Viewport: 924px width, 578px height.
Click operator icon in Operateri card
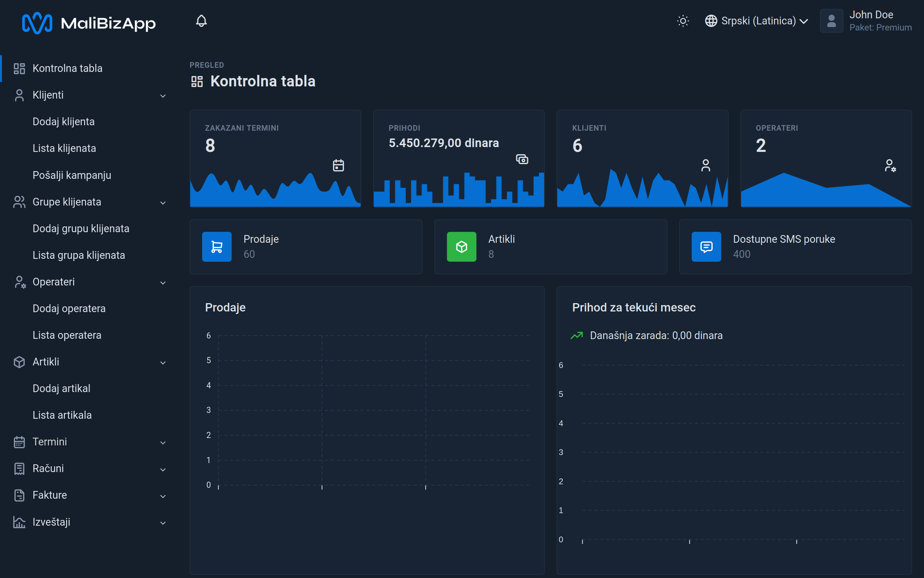(890, 165)
